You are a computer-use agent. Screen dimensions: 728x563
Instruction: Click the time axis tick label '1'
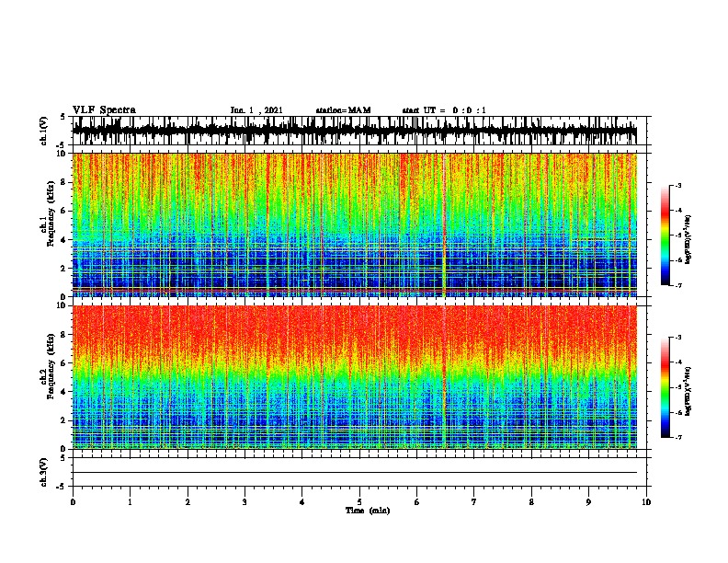pos(130,502)
